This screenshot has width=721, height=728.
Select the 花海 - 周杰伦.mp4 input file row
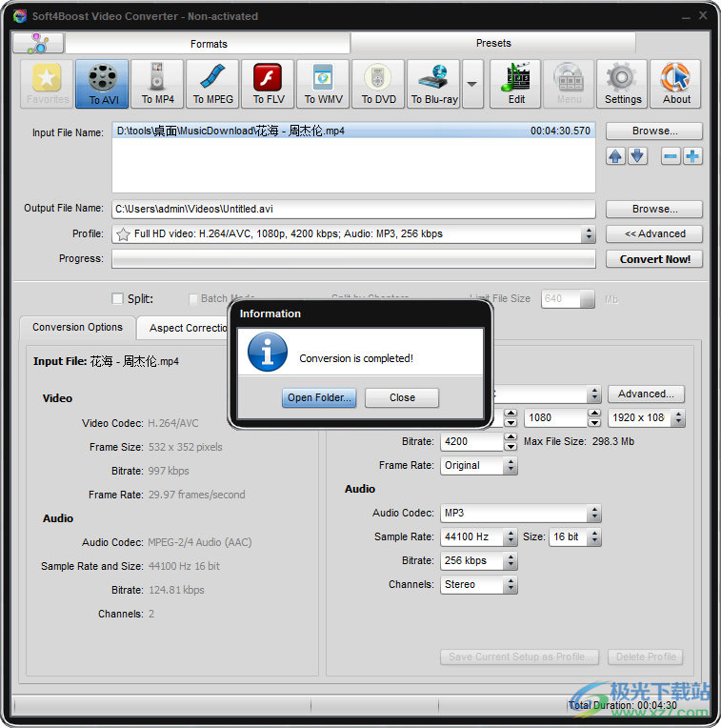(x=353, y=131)
